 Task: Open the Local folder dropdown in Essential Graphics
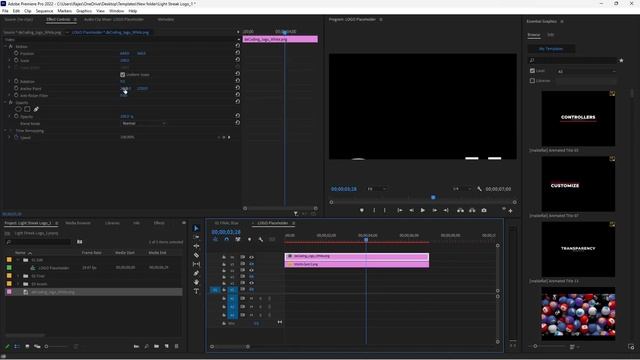pos(586,71)
